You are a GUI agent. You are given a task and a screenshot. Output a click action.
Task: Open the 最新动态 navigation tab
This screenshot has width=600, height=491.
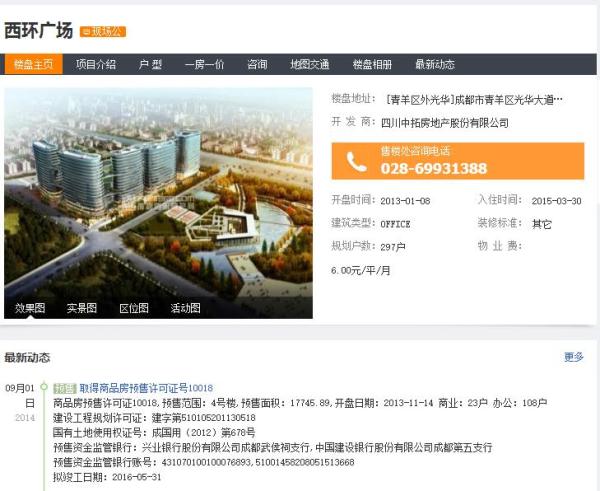tap(435, 64)
